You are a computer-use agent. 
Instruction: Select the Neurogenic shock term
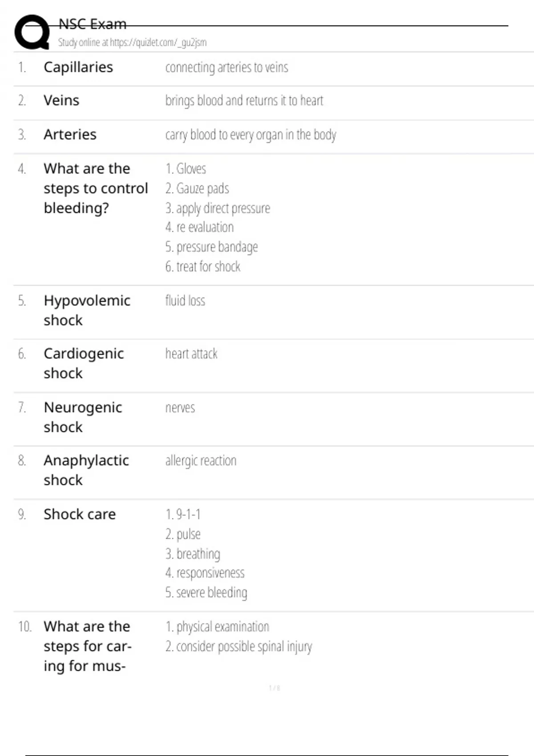pyautogui.click(x=83, y=417)
